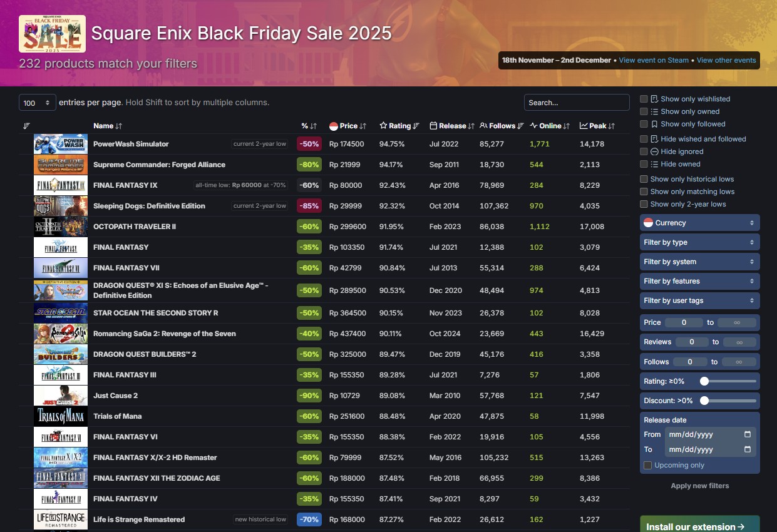The image size is (777, 532).
Task: Click the View other events link
Action: point(726,60)
